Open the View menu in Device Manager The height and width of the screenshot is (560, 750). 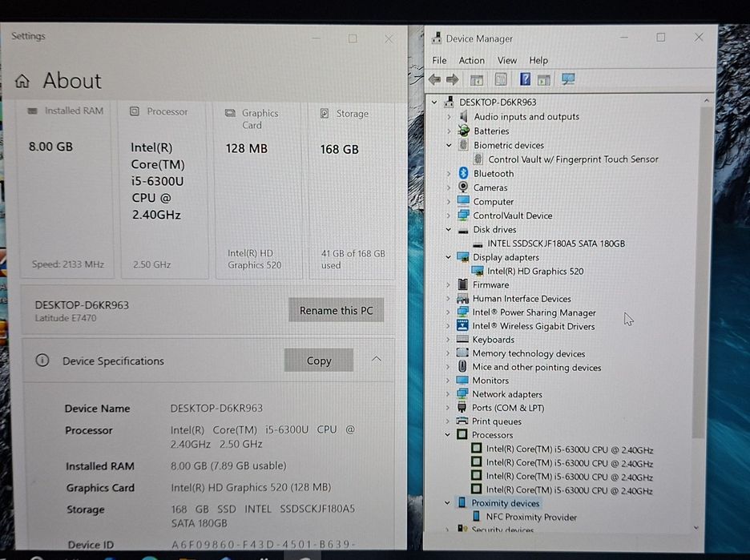pos(507,60)
